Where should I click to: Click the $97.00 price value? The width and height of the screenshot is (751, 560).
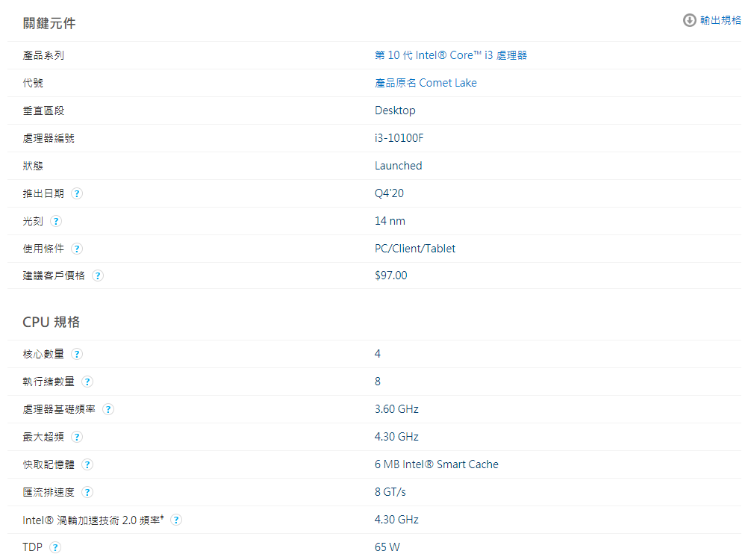pyautogui.click(x=390, y=276)
